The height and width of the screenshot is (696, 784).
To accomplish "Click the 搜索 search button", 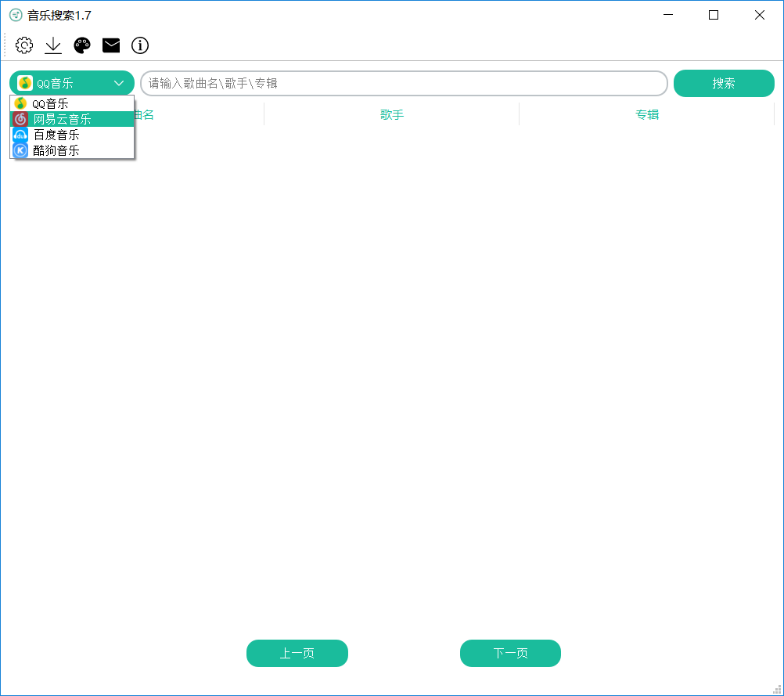I will [724, 83].
